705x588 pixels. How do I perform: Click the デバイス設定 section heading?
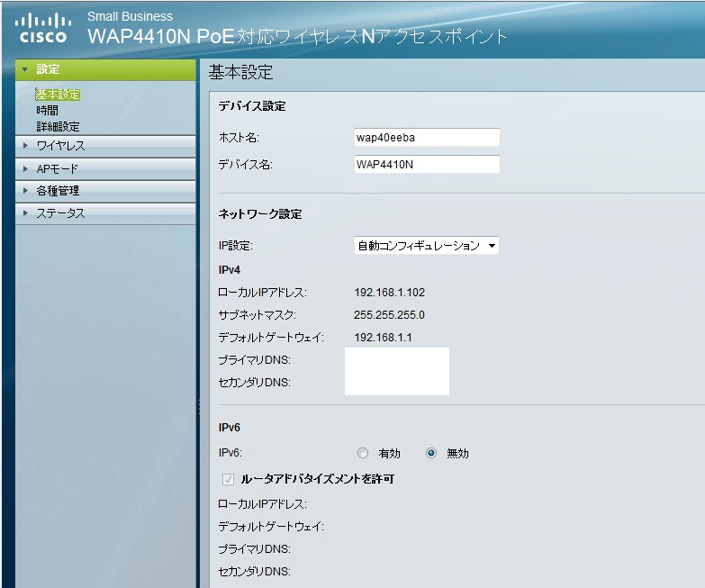[252, 106]
